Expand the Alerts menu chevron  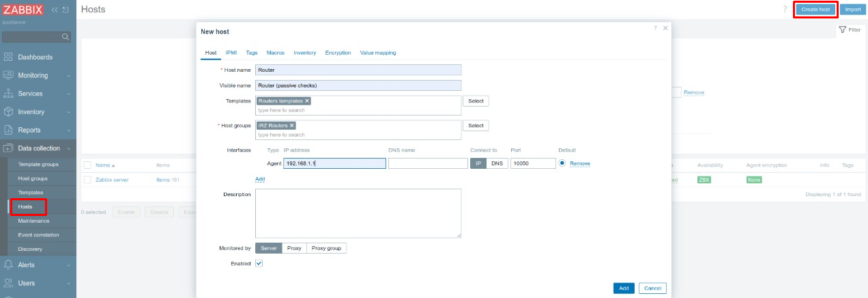point(69,265)
